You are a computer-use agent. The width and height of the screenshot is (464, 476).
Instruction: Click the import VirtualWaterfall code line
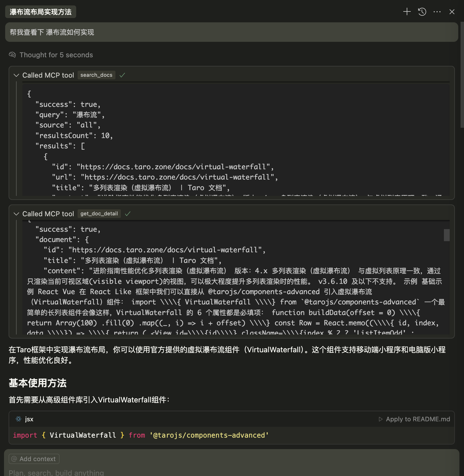pyautogui.click(x=141, y=435)
